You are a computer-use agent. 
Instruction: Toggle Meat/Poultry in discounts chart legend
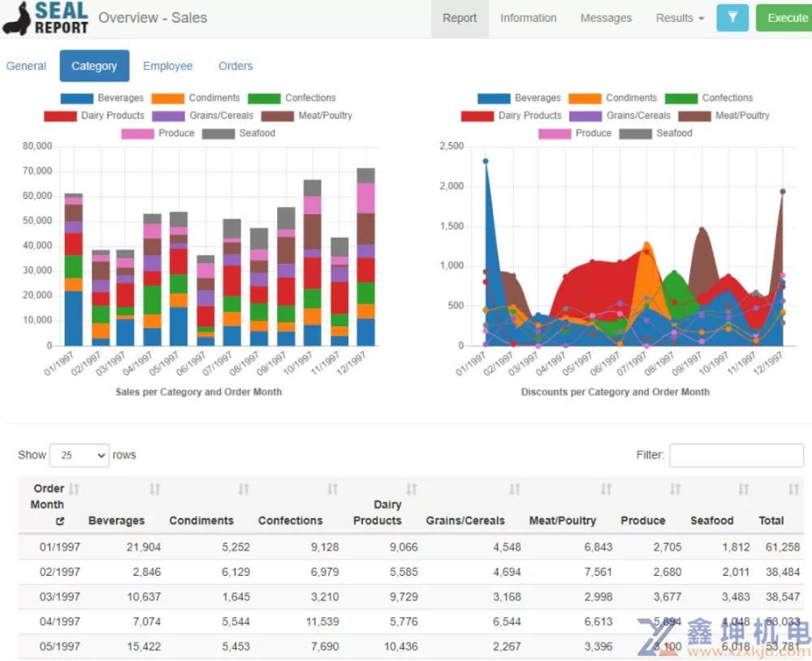coord(724,115)
